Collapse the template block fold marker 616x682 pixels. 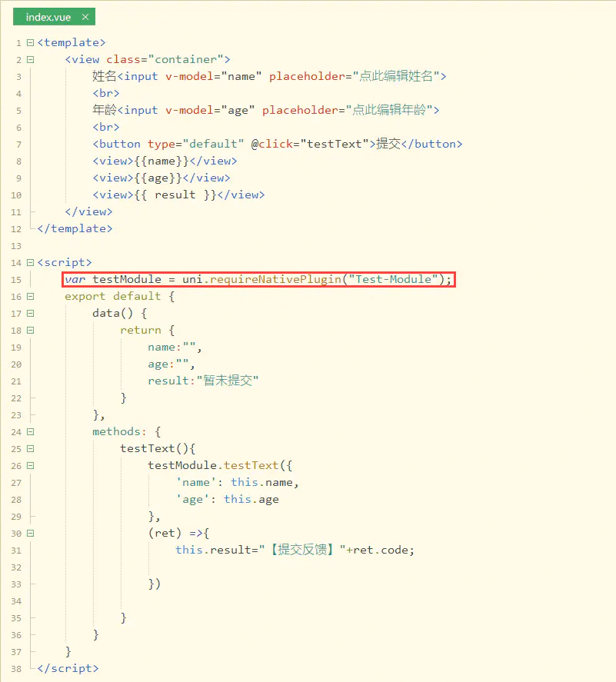(x=30, y=42)
